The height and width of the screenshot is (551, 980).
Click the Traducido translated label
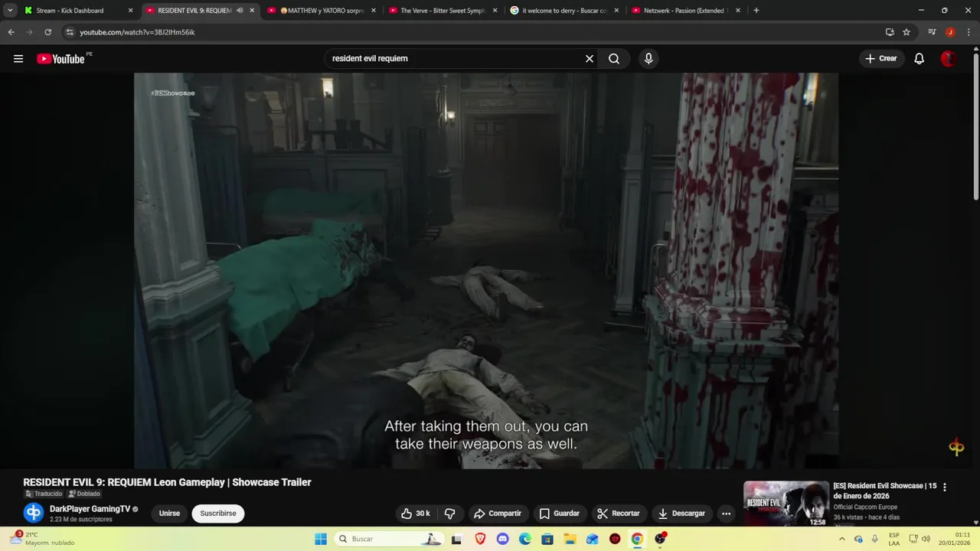tap(44, 494)
